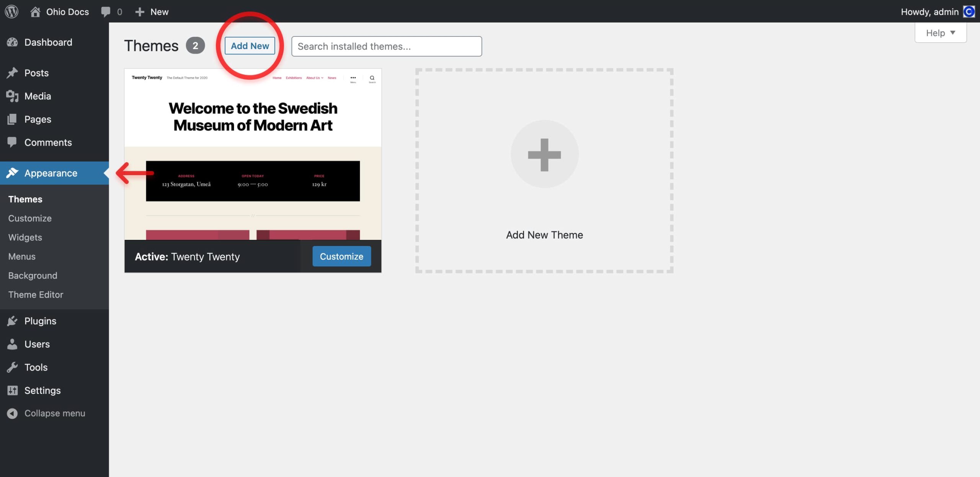
Task: Open the Twenty Twenty theme thumbnail
Action: (253, 154)
